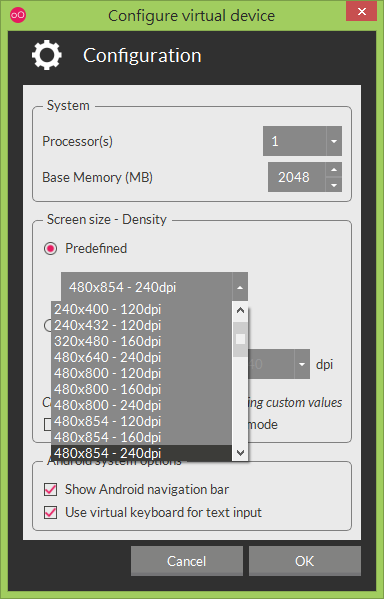Open the Processor(s) dropdown
The image size is (385, 599).
point(302,141)
